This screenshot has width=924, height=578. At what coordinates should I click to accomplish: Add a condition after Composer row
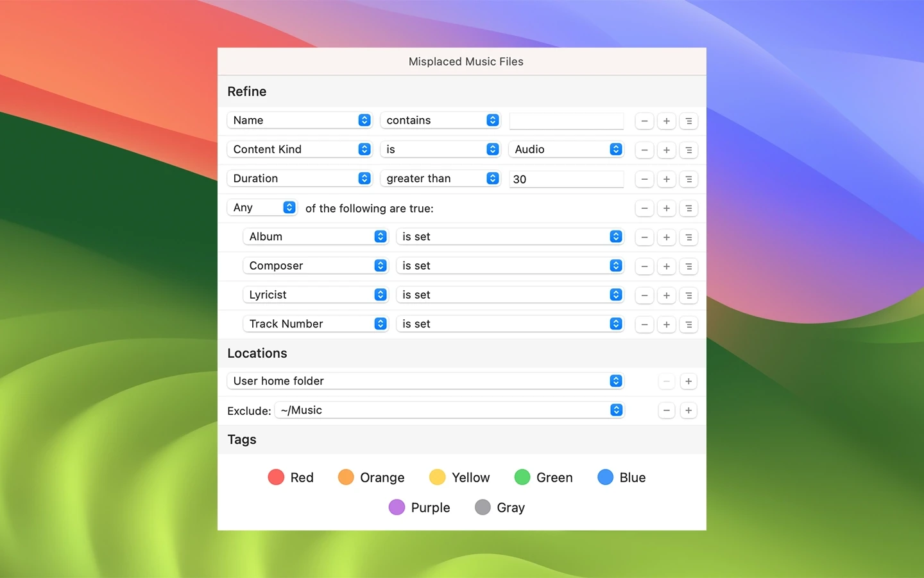coord(666,267)
